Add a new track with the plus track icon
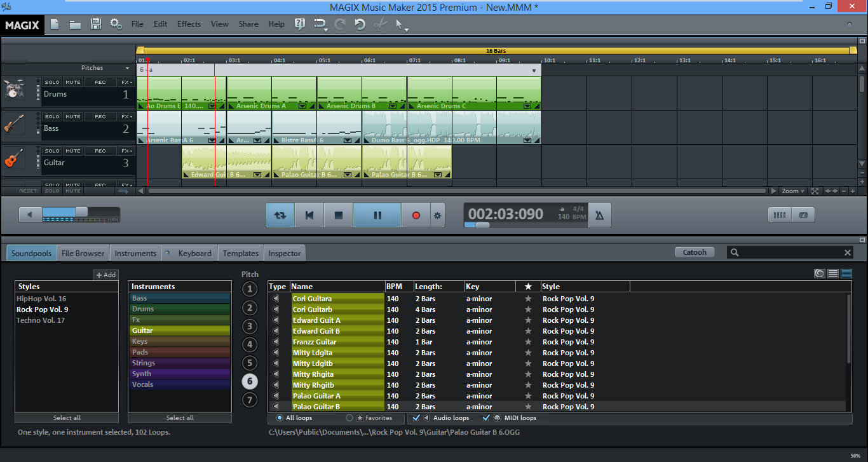This screenshot has width=868, height=462. coord(123,191)
